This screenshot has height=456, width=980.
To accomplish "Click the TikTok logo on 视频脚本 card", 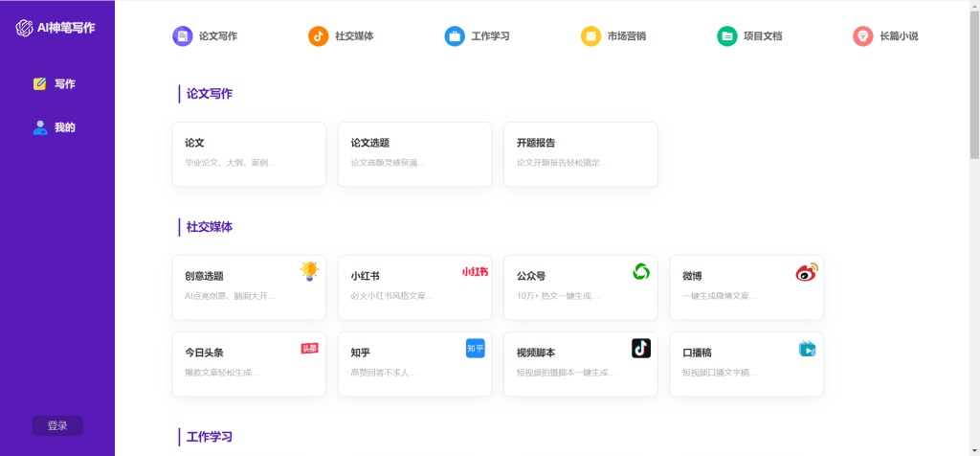I will [641, 349].
